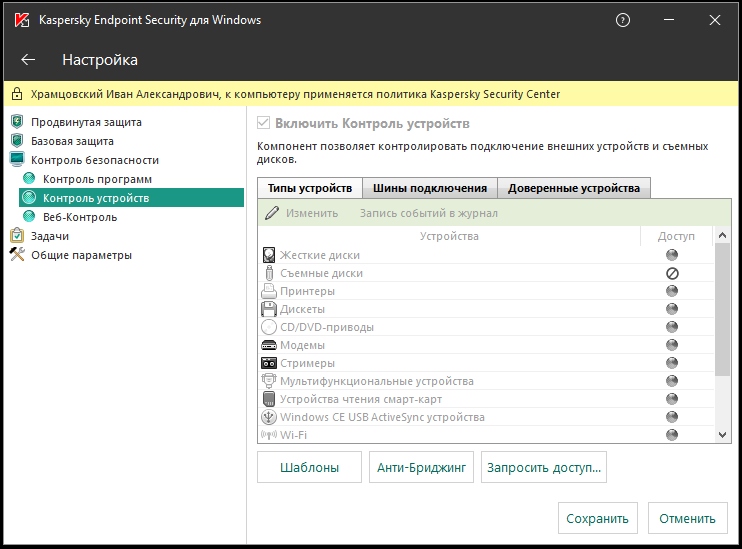This screenshot has width=742, height=549.
Task: Click the Жесткие диски device icon
Action: click(x=268, y=255)
